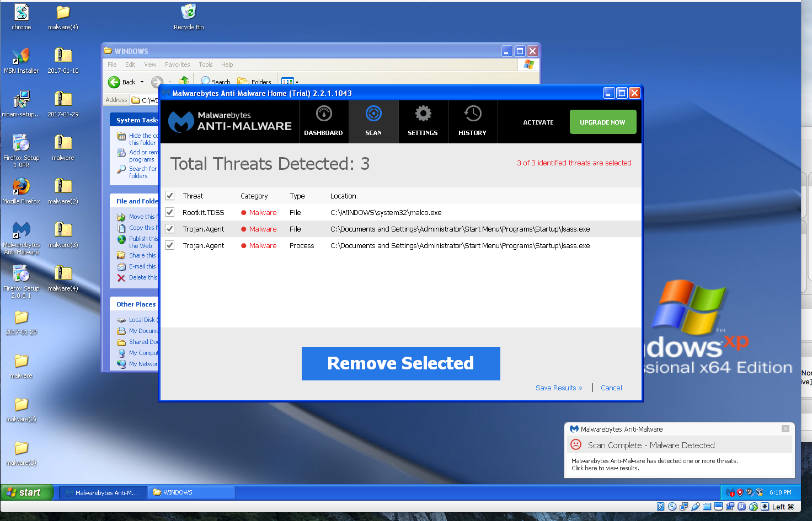Open the Favorites menu in Explorer

pos(177,65)
